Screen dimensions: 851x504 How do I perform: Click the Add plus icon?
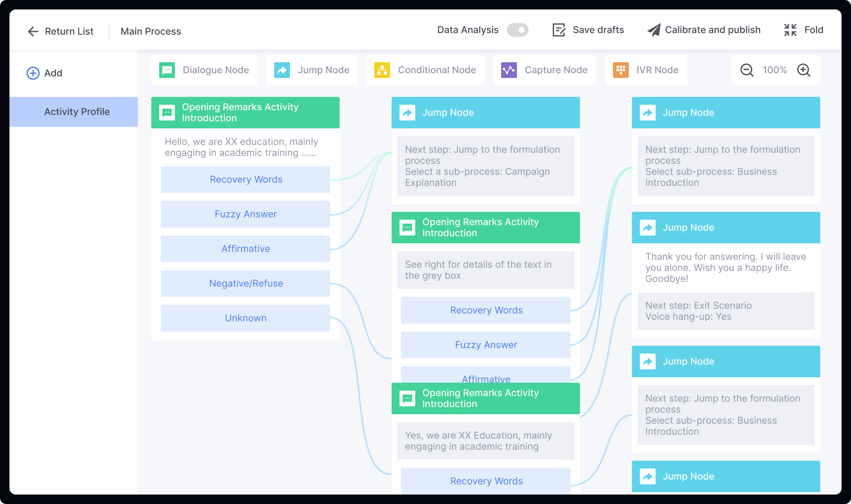(x=33, y=73)
